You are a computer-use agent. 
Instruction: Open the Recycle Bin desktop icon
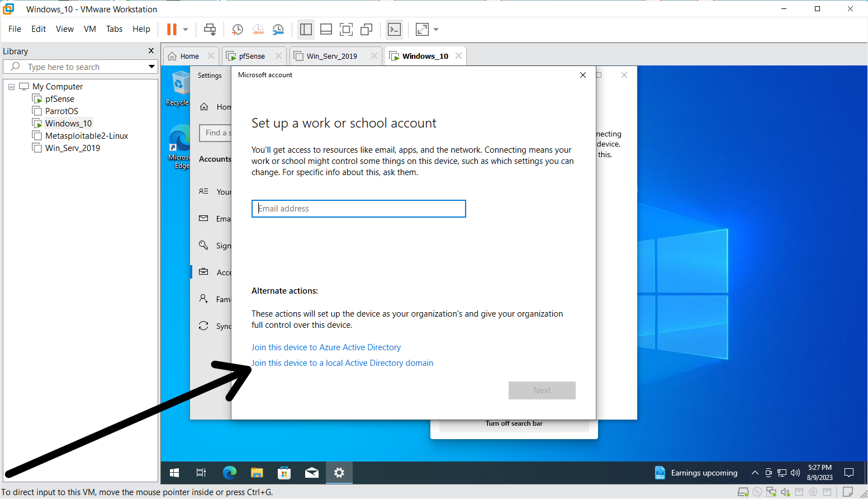(179, 88)
